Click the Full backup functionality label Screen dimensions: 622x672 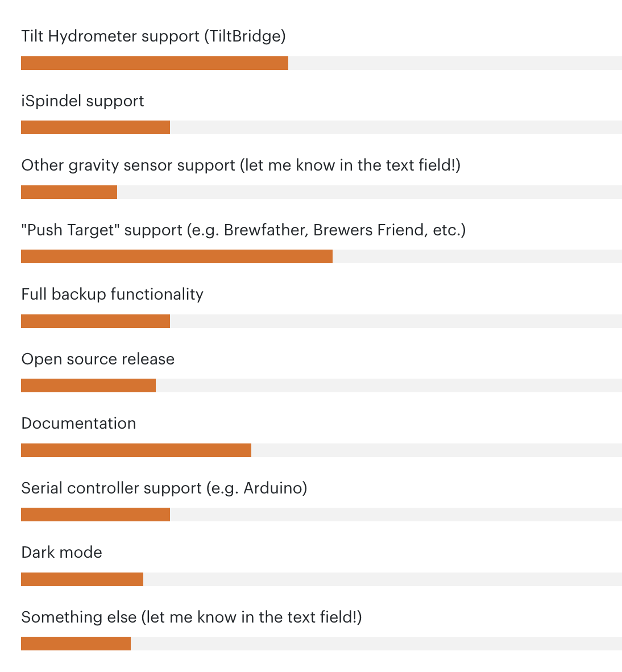(113, 294)
